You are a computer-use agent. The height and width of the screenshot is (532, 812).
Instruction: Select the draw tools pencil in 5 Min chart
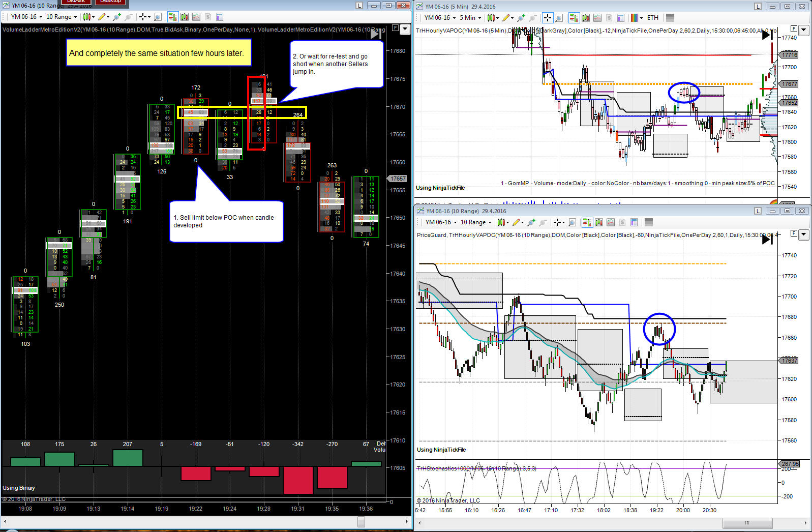506,17
